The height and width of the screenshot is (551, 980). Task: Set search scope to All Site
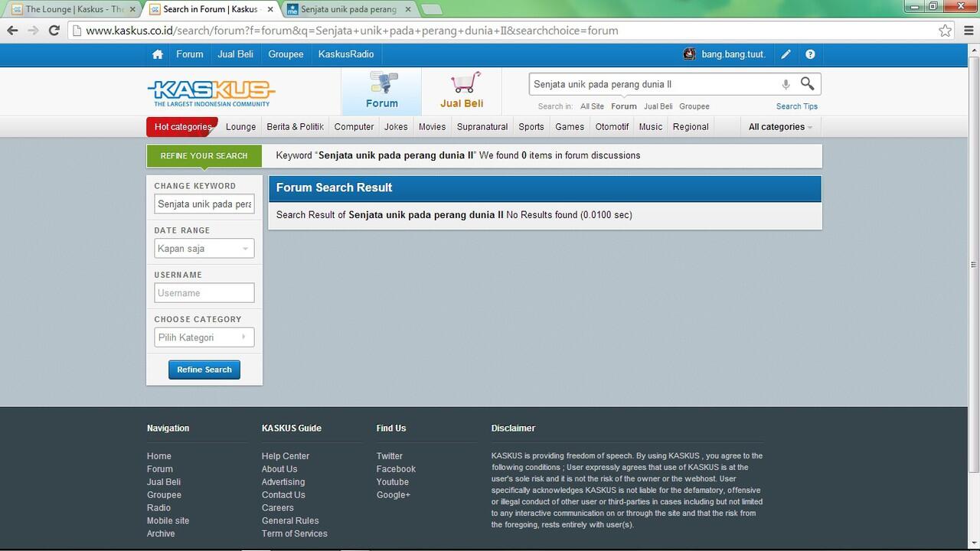click(x=592, y=106)
